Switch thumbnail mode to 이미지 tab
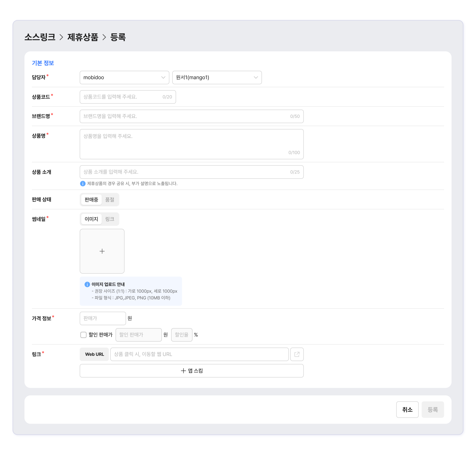The image size is (476, 455). pos(91,219)
